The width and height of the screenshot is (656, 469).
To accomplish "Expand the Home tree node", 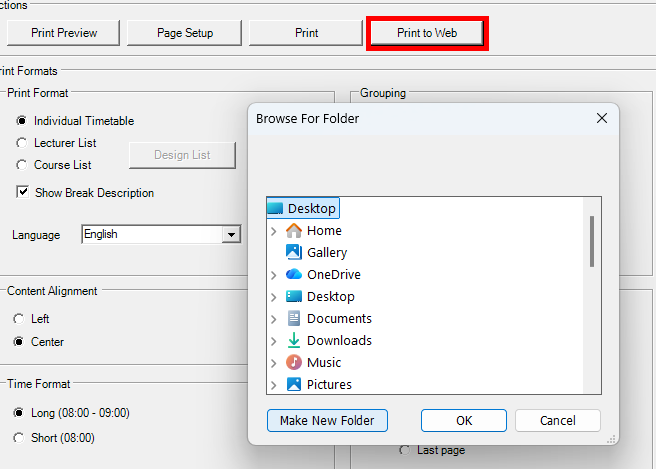I will tap(274, 231).
